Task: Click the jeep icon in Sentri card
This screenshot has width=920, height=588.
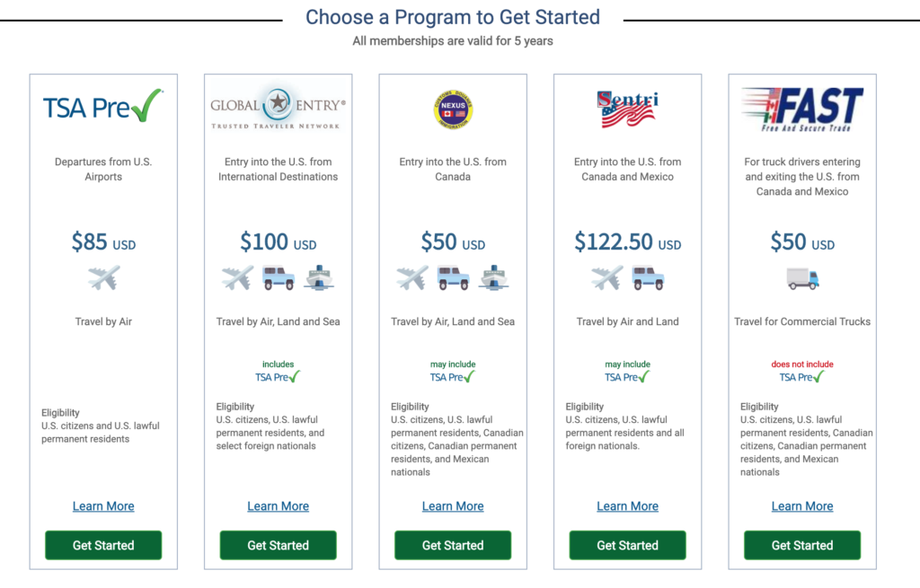Action: coord(648,278)
